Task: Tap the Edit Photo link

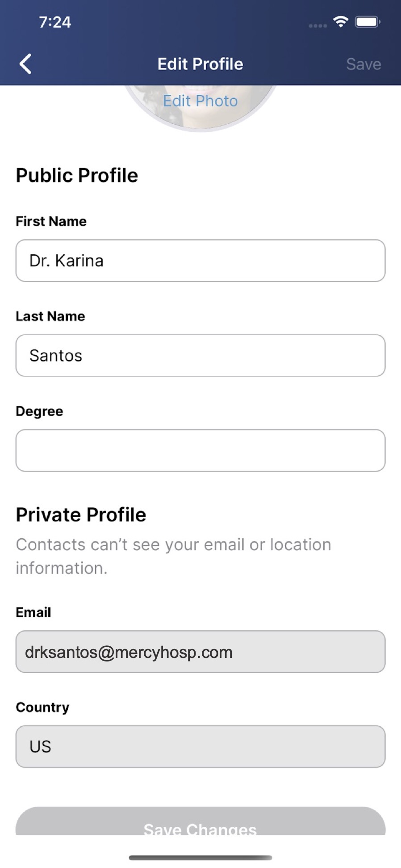Action: pyautogui.click(x=200, y=101)
